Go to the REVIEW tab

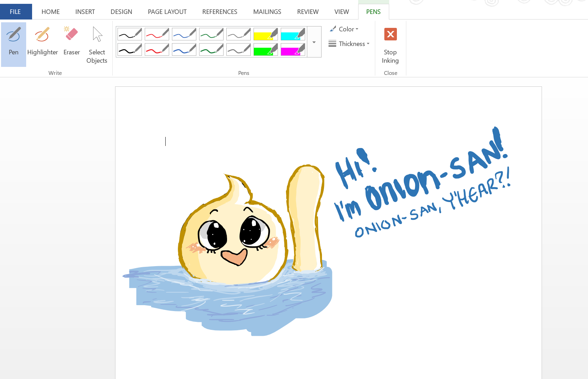coord(308,12)
